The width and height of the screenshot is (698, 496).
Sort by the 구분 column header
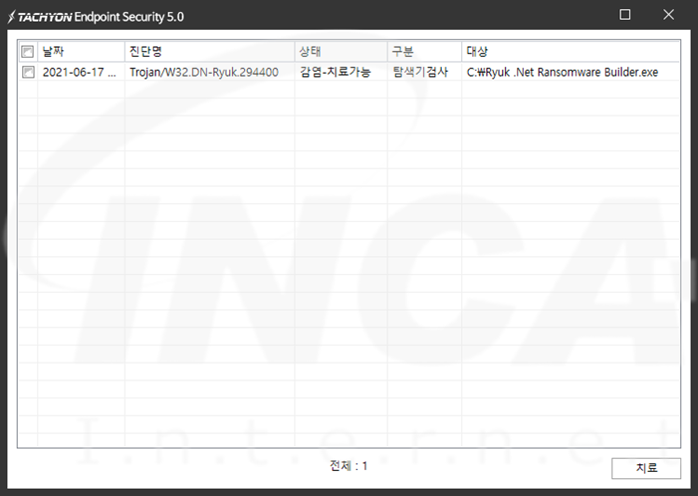point(425,52)
